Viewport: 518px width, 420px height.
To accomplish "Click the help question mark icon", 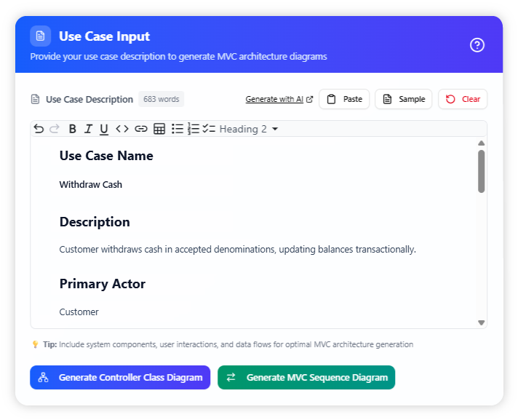I will [x=477, y=45].
